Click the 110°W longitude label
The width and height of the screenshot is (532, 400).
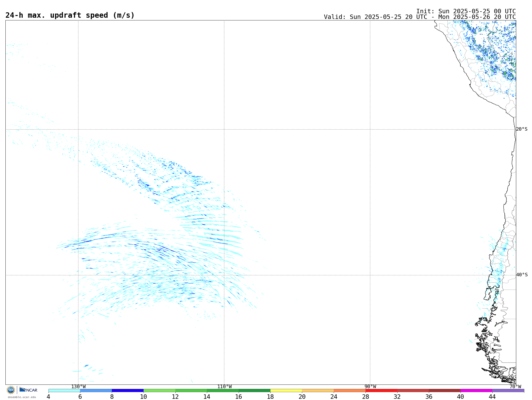[224, 387]
